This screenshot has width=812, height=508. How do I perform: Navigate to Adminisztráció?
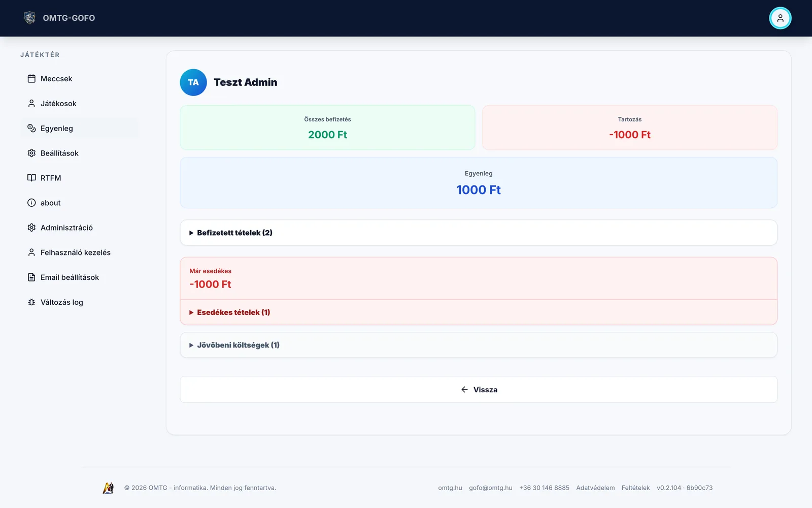click(x=80, y=228)
